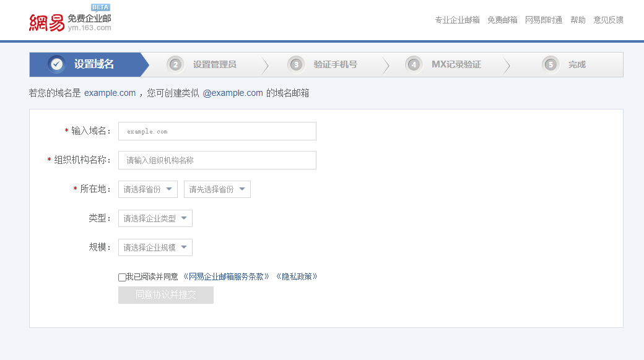Viewport: 644px width, 360px height.
Task: Expand the 请选择企业类型 dropdown
Action: click(x=155, y=218)
